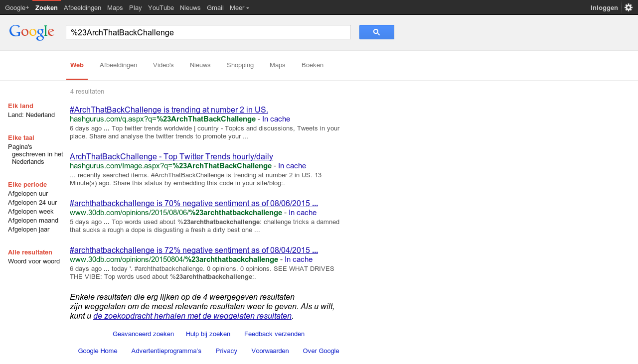Image resolution: width=638 pixels, height=364 pixels.
Task: Select the Elk land filter
Action: click(21, 106)
